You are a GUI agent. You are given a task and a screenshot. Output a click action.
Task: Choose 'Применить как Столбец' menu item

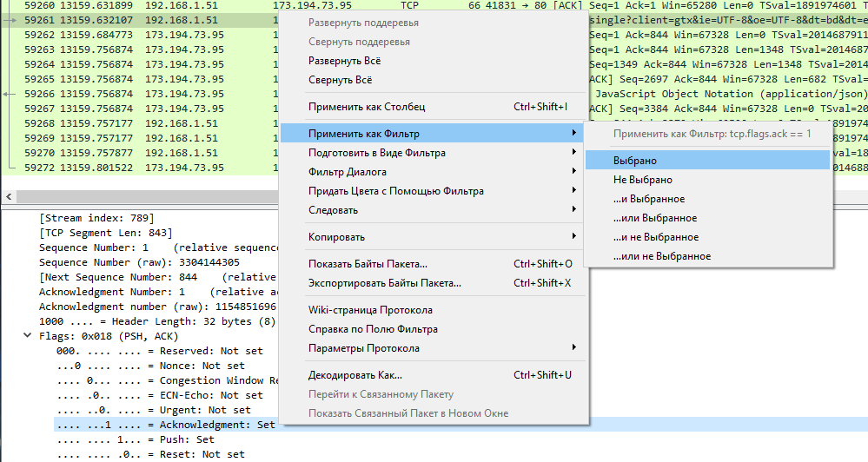(x=367, y=107)
